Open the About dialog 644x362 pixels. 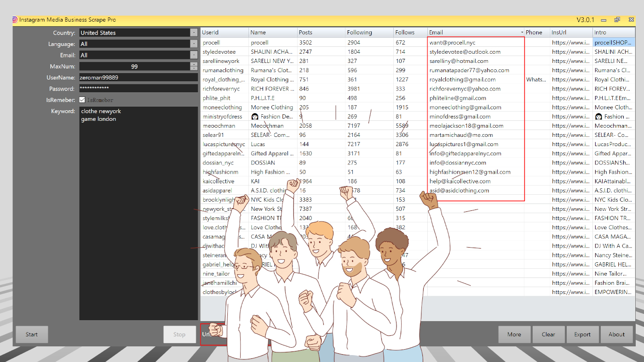tap(616, 334)
